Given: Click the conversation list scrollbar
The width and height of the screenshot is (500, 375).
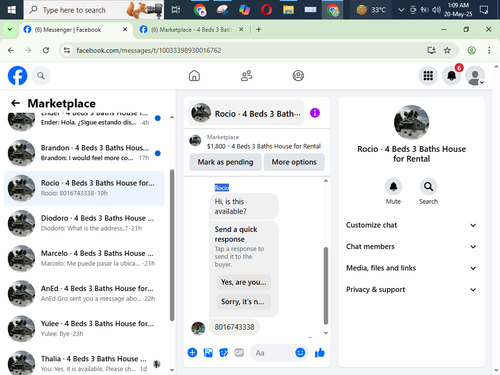Looking at the screenshot, I should pyautogui.click(x=172, y=245).
